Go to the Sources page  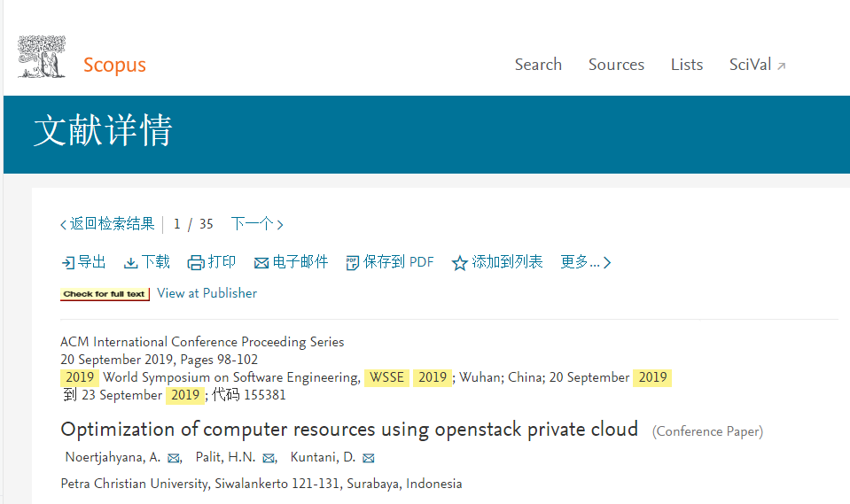coord(616,65)
